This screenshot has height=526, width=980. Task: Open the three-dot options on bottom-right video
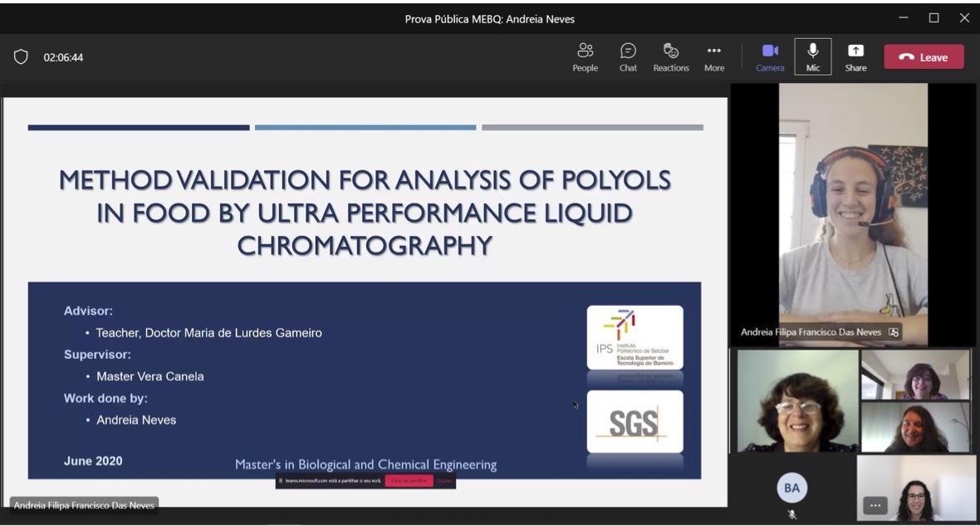pyautogui.click(x=875, y=504)
